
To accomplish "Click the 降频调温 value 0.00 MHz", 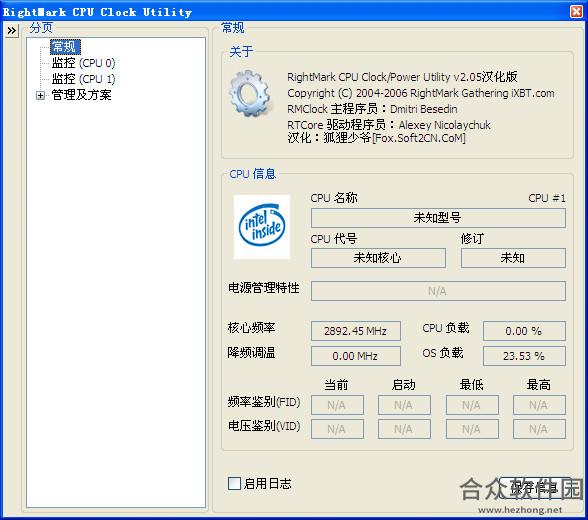I will click(356, 356).
